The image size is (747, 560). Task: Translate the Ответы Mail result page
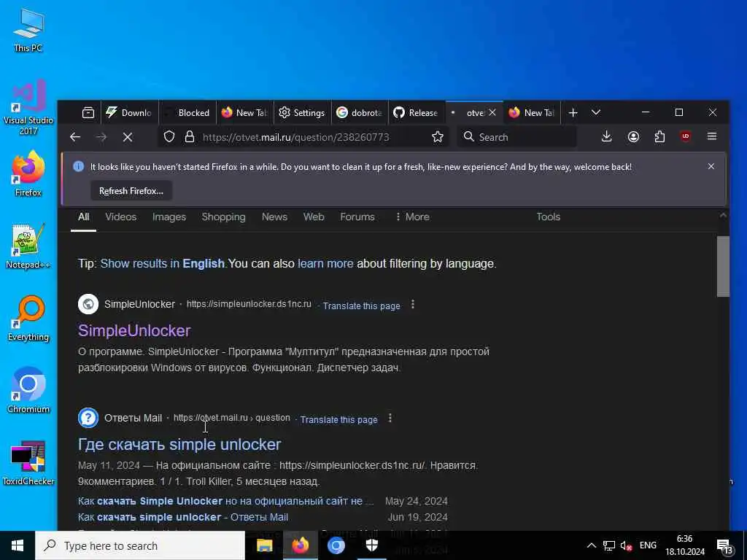tap(338, 420)
